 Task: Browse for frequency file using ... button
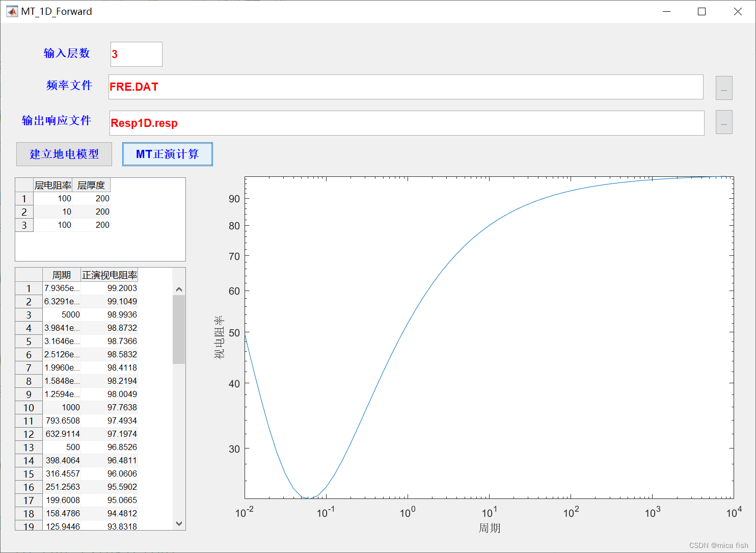tap(724, 88)
